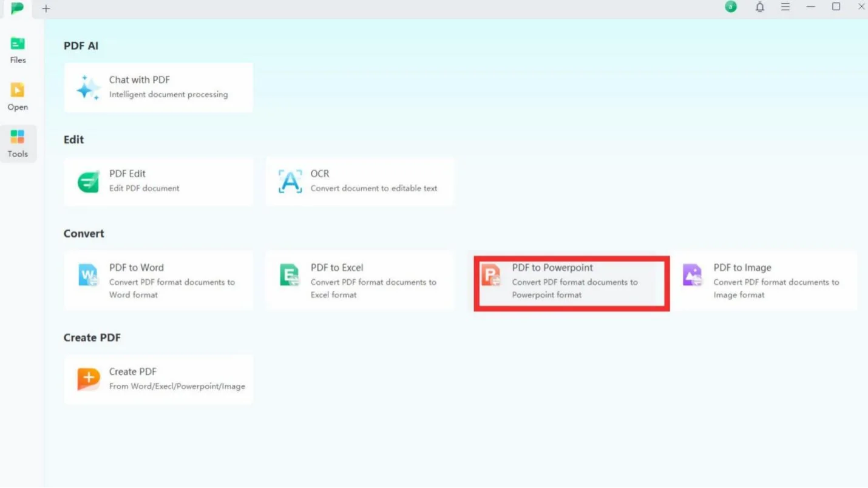
Task: Click 'Convert document to editable text' description
Action: (374, 188)
